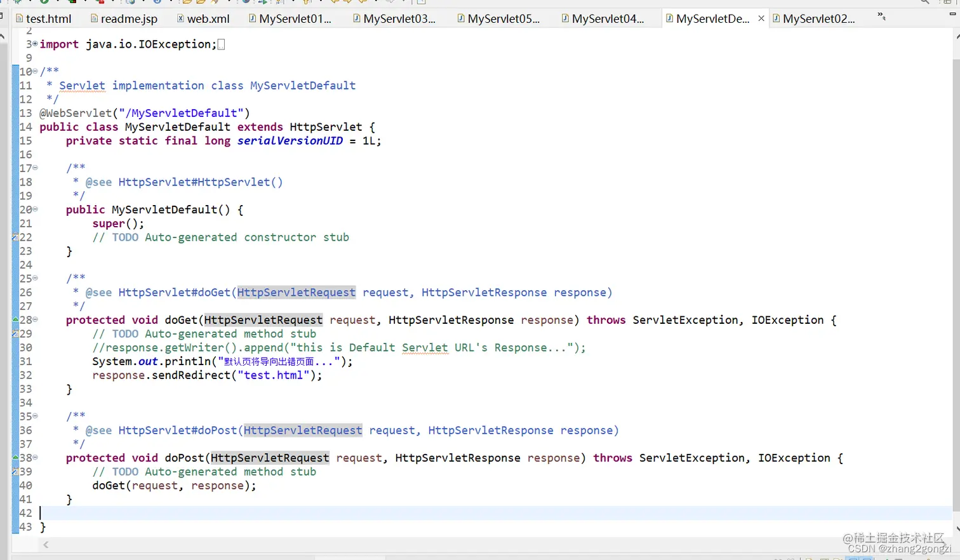Click 'import java.io.IOException;' statement

[128, 44]
